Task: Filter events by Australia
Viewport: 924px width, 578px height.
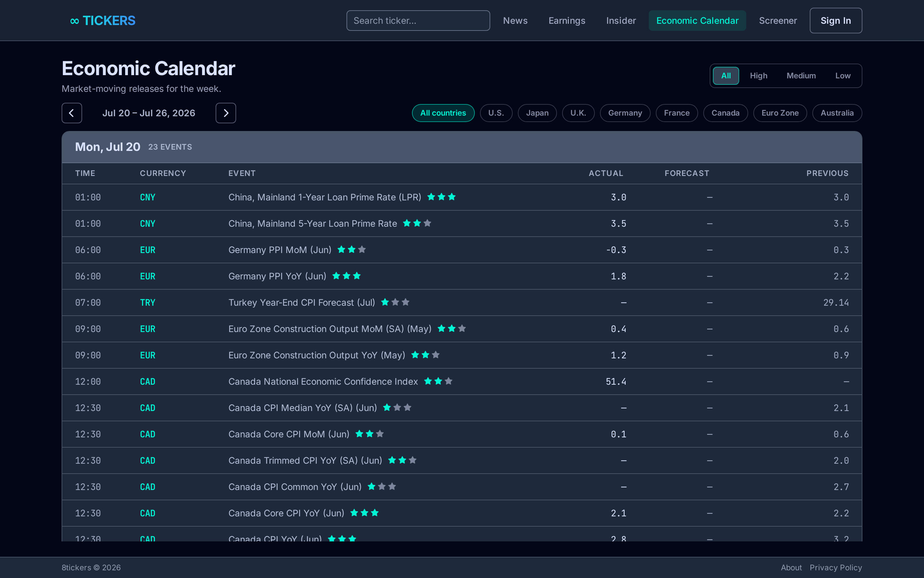Action: (837, 113)
